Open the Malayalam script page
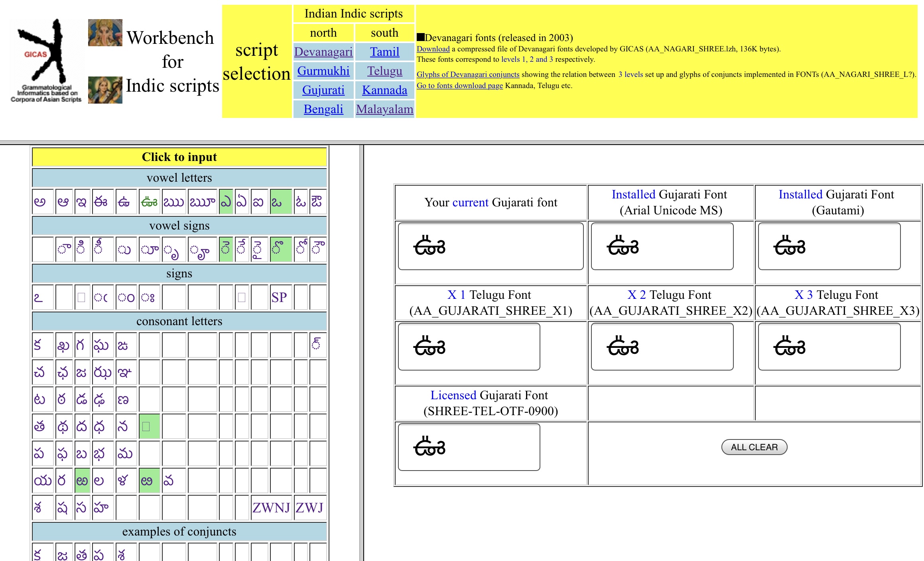The width and height of the screenshot is (924, 561). tap(384, 109)
